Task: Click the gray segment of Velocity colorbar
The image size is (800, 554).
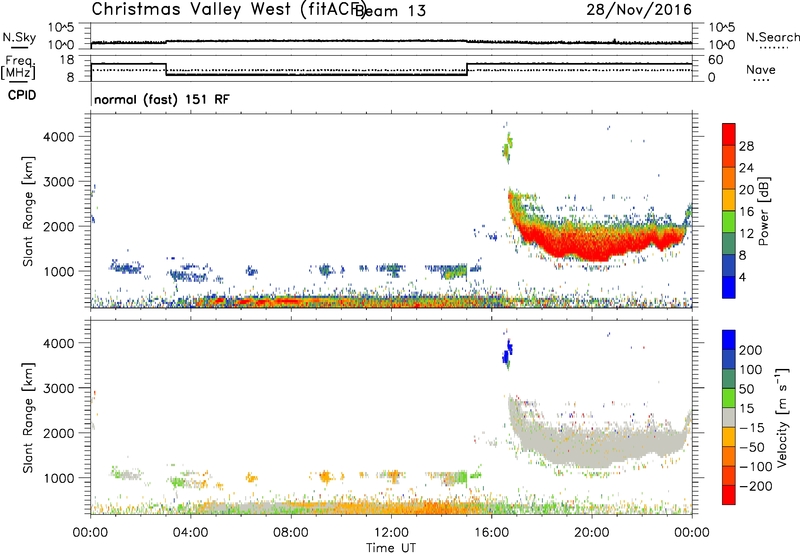Action: tap(729, 417)
